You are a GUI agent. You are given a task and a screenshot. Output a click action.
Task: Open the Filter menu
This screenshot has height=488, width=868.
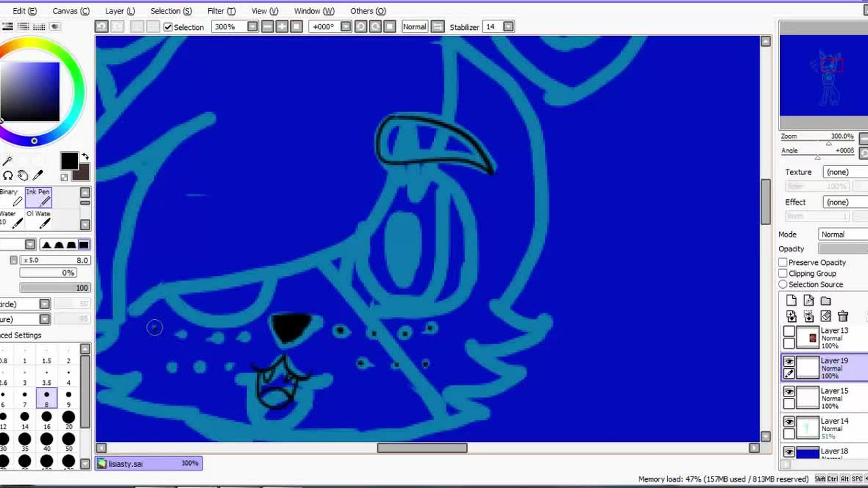(x=221, y=11)
